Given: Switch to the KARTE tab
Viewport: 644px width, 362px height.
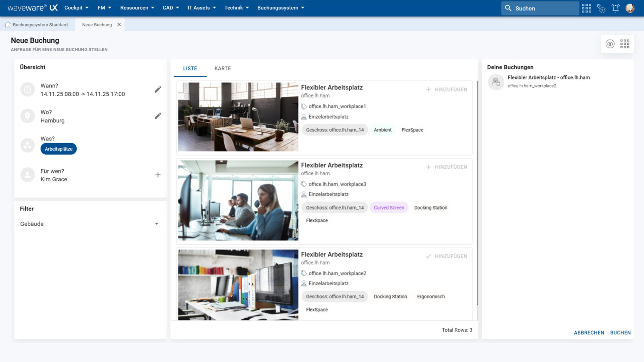Looking at the screenshot, I should 222,69.
